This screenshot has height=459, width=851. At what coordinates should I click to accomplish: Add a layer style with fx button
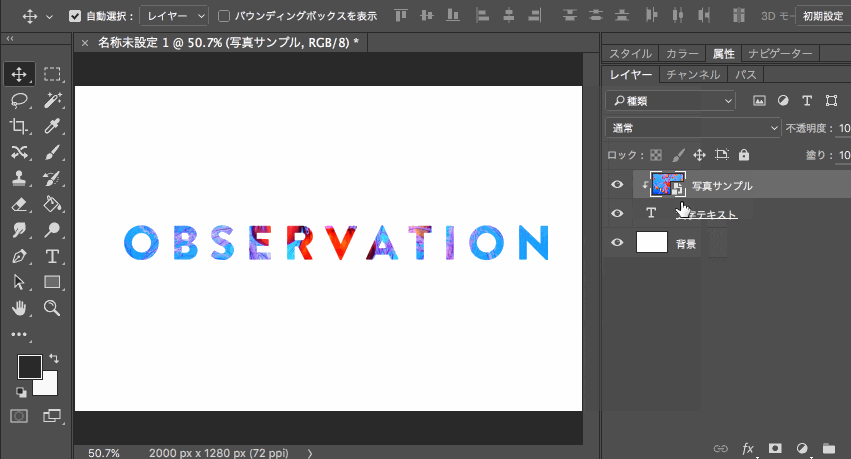748,448
